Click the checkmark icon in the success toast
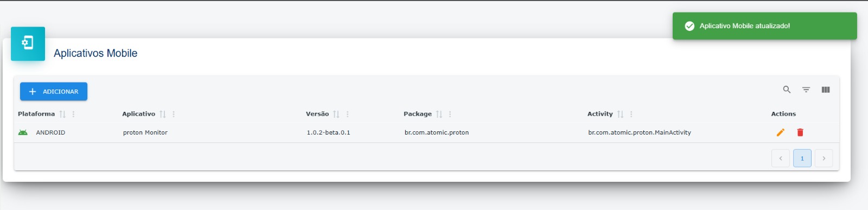 tap(690, 26)
